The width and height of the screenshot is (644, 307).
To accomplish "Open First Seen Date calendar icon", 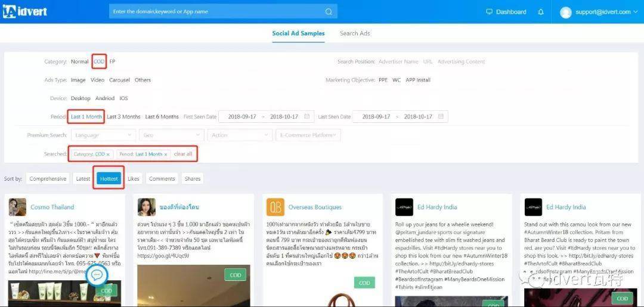I will 307,117.
